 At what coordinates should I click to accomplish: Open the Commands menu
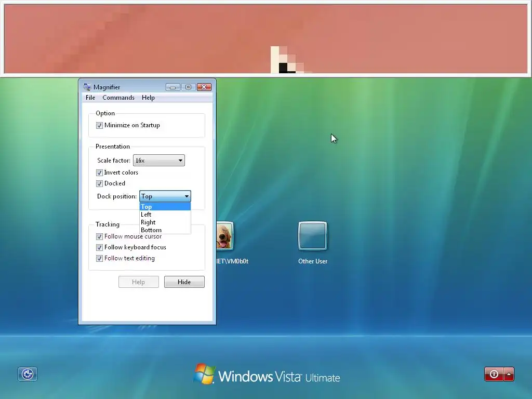pos(118,98)
